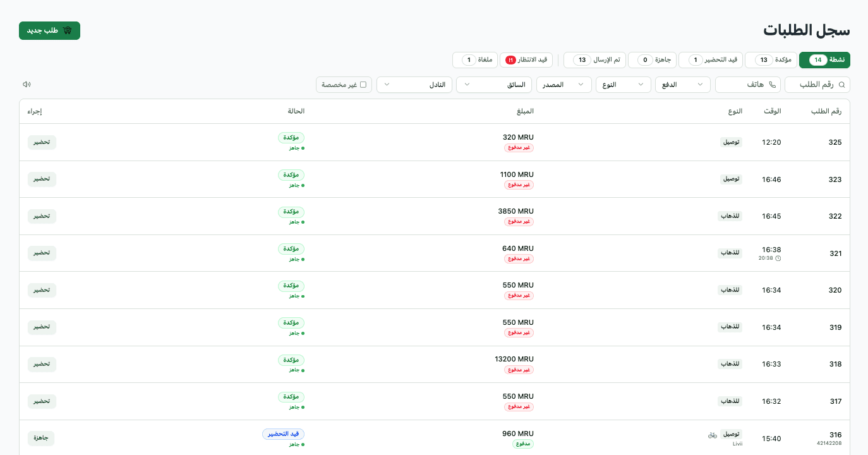The height and width of the screenshot is (455, 868).
Task: Click تحضير for order 318
Action: point(42,364)
